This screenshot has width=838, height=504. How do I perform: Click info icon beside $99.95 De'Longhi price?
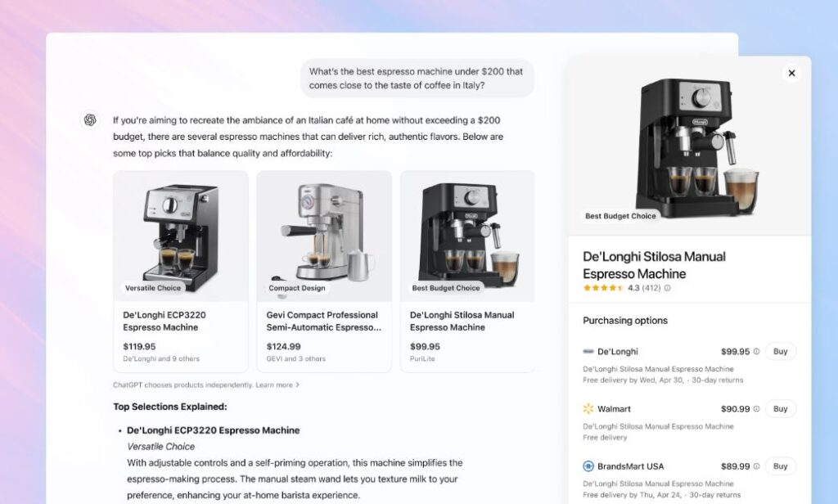click(x=756, y=352)
